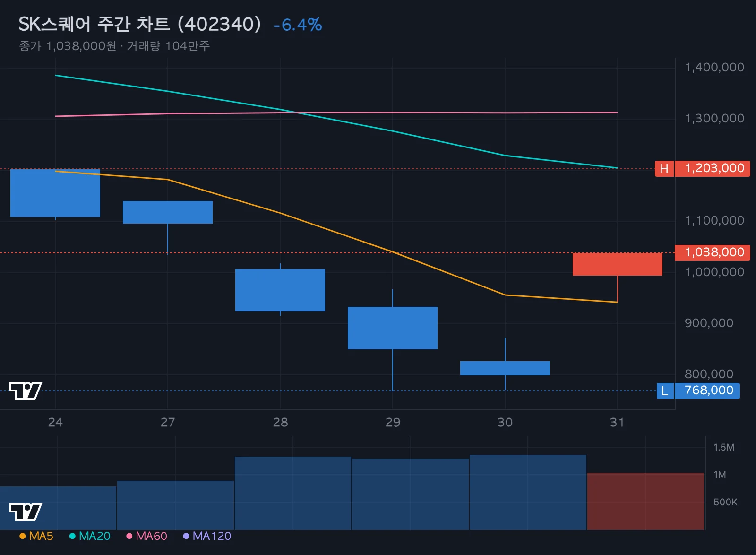Select the MA120 legend label
This screenshot has width=756, height=555.
212,536
